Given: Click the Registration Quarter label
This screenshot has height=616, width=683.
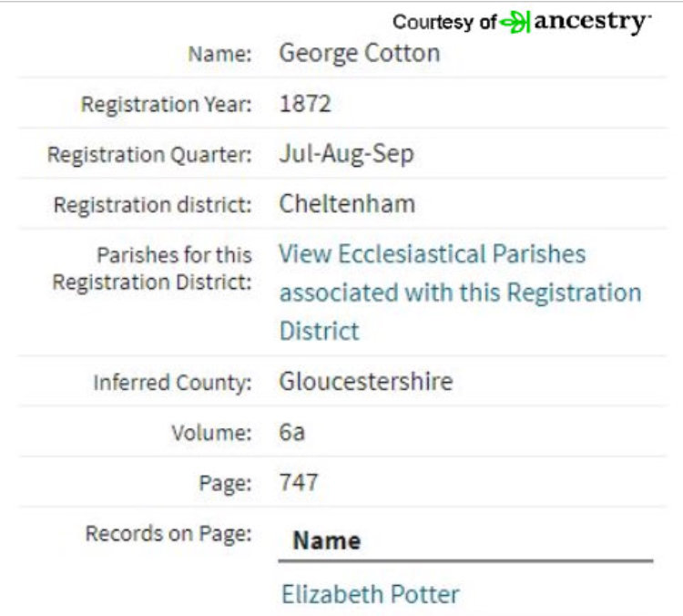Looking at the screenshot, I should (x=149, y=155).
